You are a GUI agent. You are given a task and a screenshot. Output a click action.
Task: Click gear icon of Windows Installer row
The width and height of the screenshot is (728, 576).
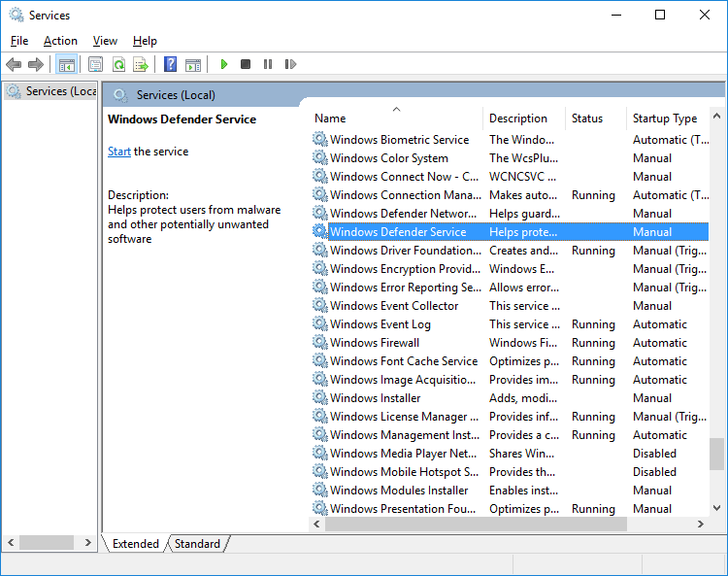[320, 397]
